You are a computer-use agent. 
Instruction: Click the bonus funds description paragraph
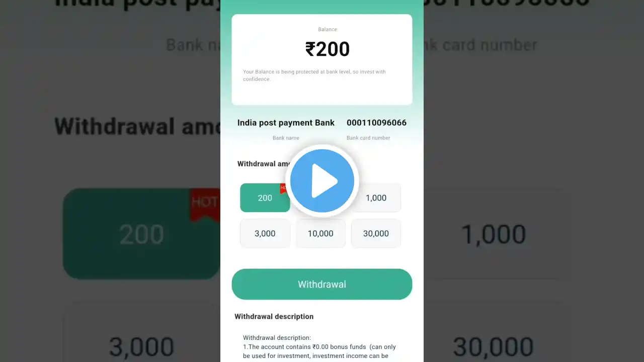tap(319, 347)
